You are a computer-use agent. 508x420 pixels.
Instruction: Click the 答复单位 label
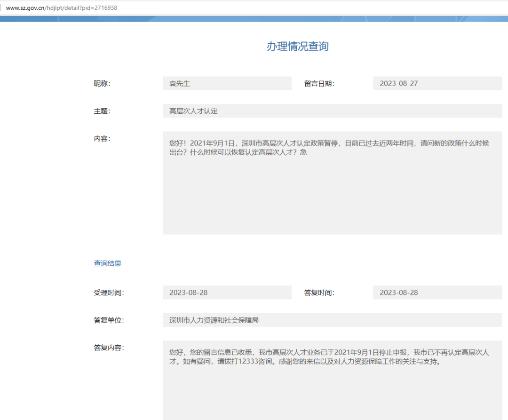click(x=109, y=320)
